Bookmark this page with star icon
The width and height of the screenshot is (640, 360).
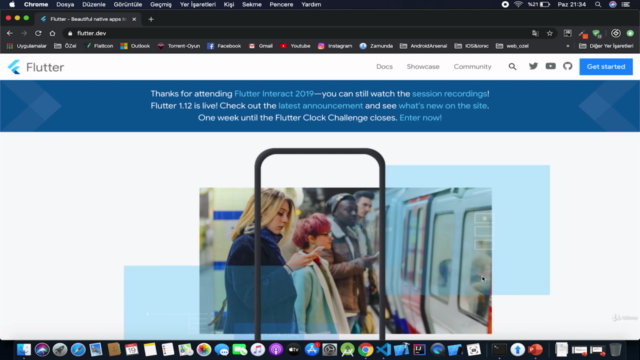(x=550, y=33)
